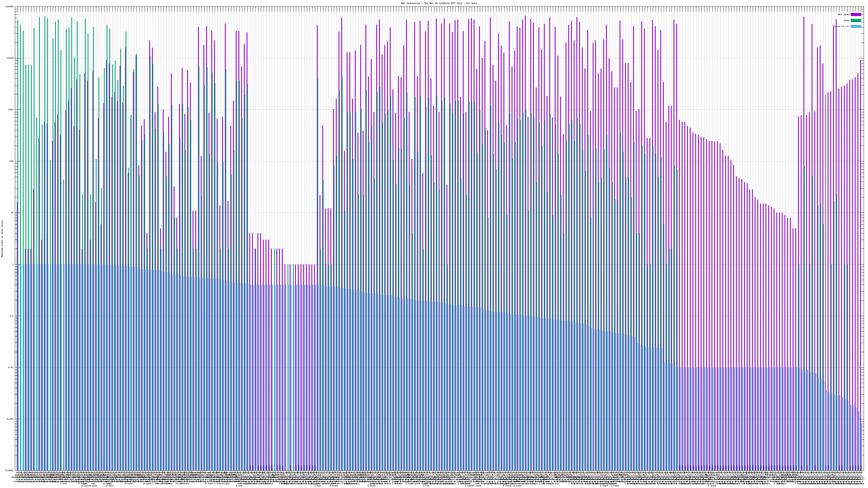Click the 10 y-axis tick label
Viewport: 868px width, 488px height.
coord(12,213)
